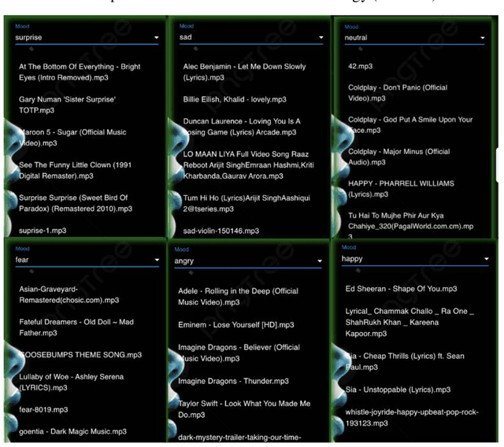Viewport: 504px width, 447px height.
Task: Open the 'neutral' mood dropdown
Action: click(415, 37)
